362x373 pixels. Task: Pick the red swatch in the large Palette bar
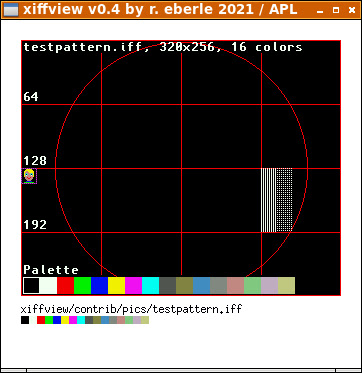(x=65, y=286)
